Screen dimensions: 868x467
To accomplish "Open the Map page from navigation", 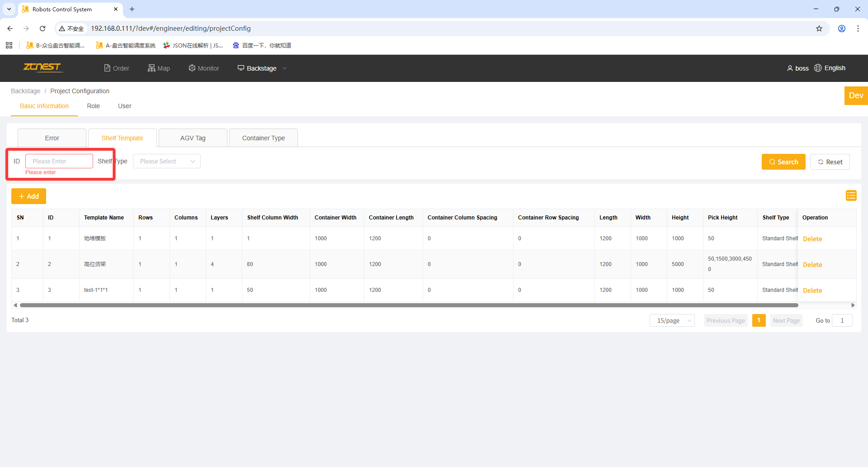I will pos(159,68).
